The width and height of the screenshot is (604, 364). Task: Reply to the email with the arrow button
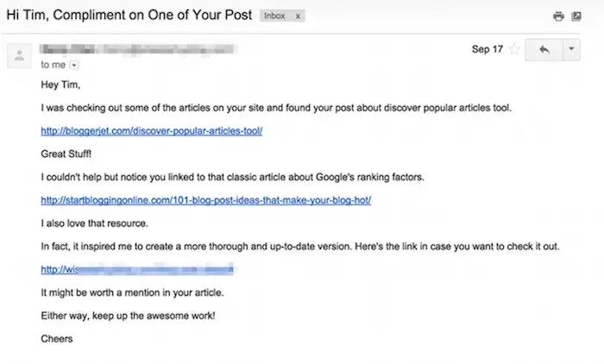544,50
